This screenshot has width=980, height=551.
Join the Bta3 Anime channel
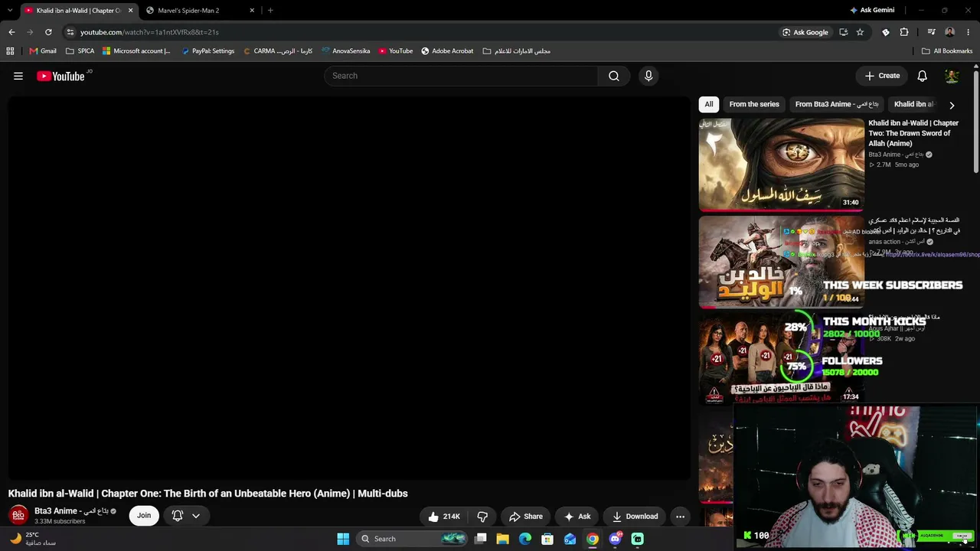click(x=144, y=516)
